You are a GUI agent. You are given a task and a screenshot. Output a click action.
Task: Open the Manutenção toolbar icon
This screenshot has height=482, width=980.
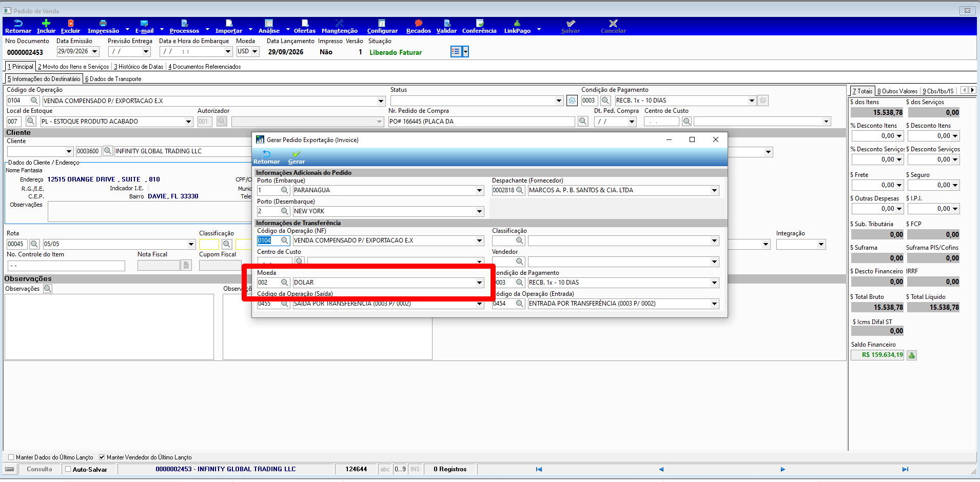click(339, 26)
